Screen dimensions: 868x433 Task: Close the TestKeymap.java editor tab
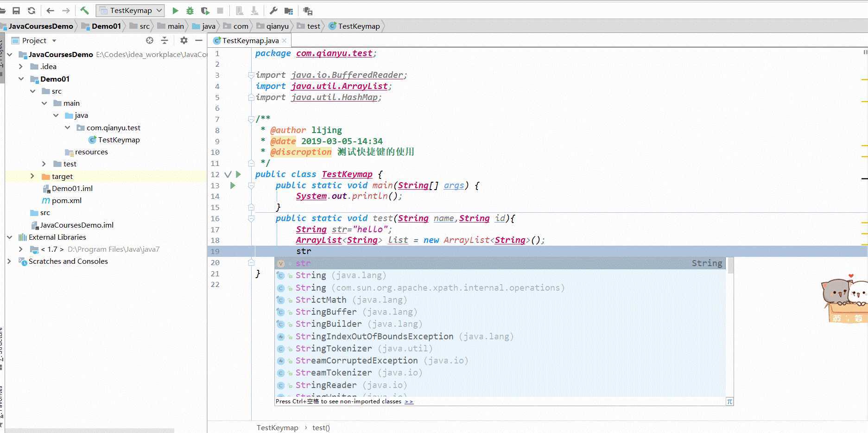284,41
